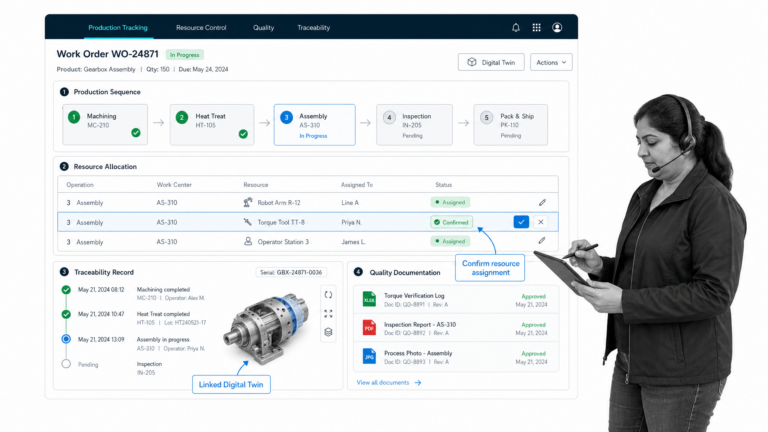The height and width of the screenshot is (432, 768).
Task: Click the gearbox 3D model thumbnail
Action: pyautogui.click(x=267, y=327)
